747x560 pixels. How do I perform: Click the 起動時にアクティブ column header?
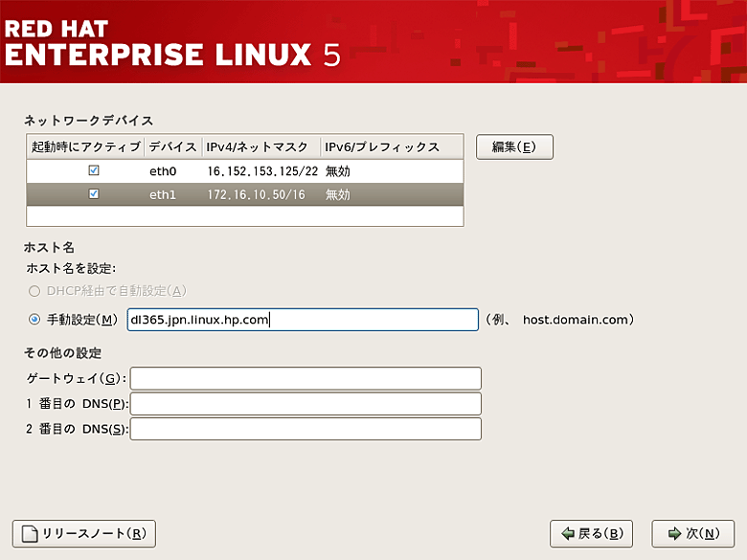(x=85, y=146)
